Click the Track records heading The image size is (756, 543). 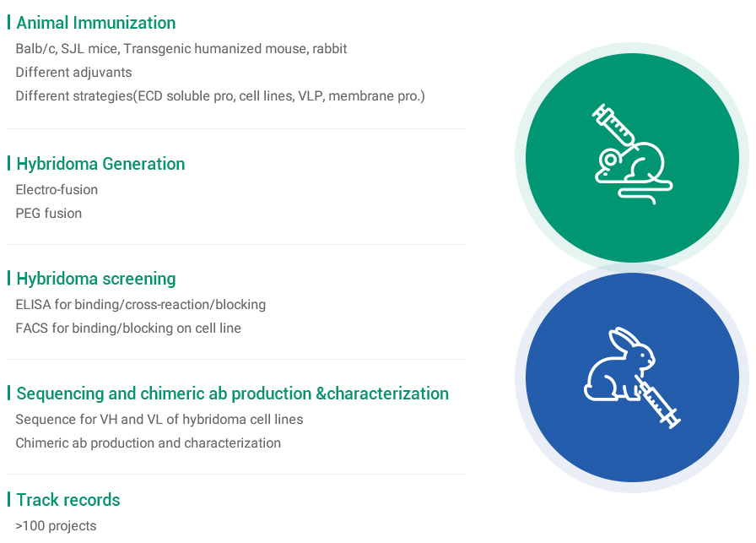coord(68,500)
